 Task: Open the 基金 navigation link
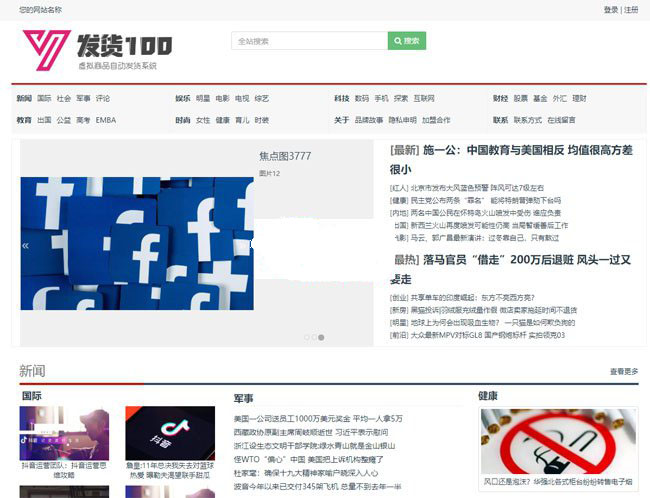pos(540,98)
